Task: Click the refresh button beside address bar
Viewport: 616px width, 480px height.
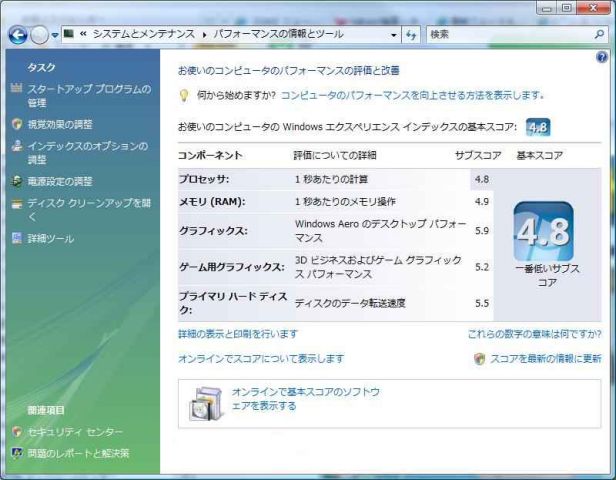Action: tap(410, 34)
